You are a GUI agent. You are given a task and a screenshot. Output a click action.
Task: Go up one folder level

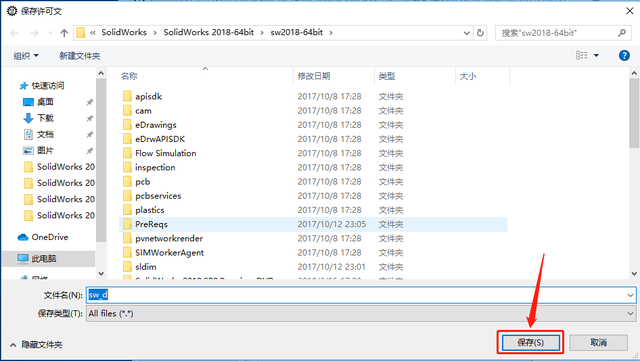pyautogui.click(x=64, y=33)
